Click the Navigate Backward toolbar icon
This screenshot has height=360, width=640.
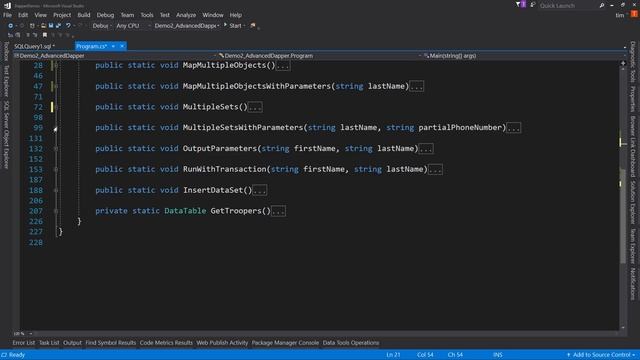[x=10, y=26]
